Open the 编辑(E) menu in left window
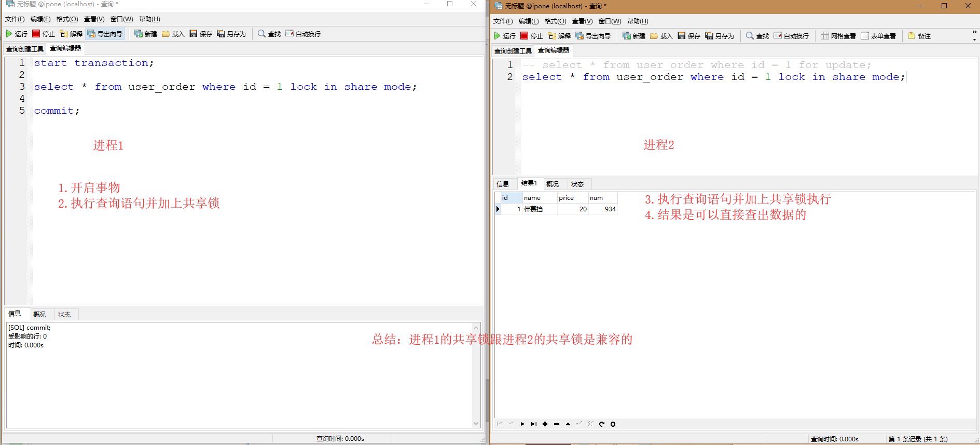Viewport: 980px width, 445px height. [40, 19]
